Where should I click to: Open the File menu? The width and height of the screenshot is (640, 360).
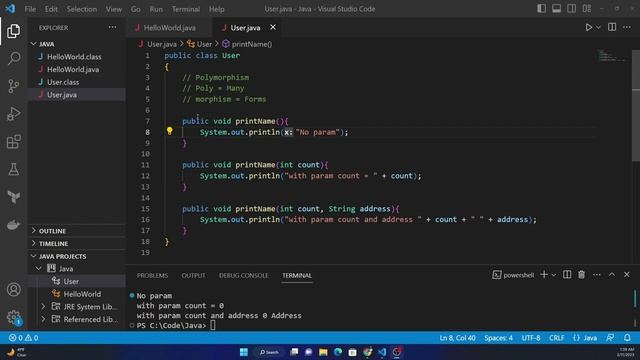[30, 9]
